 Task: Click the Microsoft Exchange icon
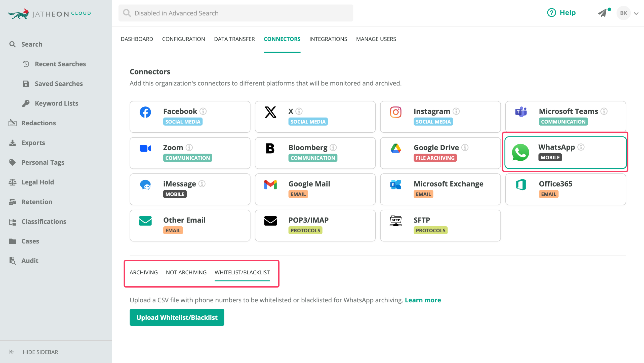(x=396, y=185)
